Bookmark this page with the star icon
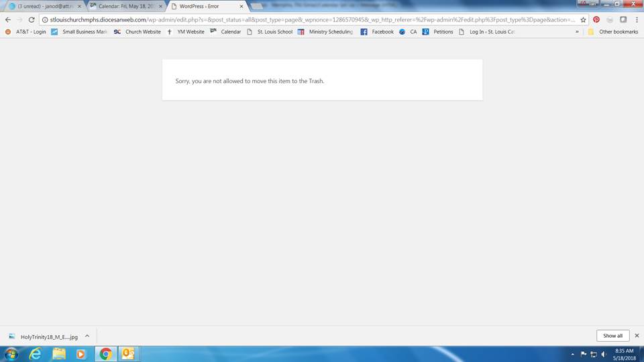The width and height of the screenshot is (644, 362). point(583,19)
